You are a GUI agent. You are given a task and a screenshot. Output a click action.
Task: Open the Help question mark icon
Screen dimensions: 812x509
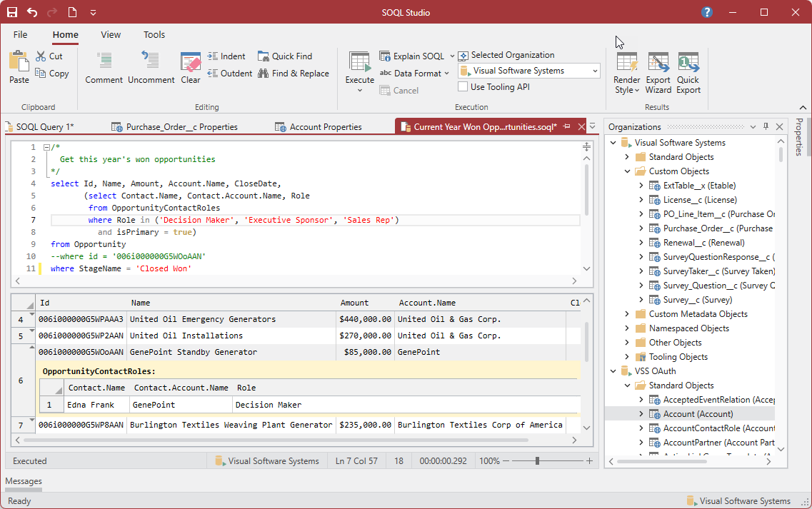[707, 12]
